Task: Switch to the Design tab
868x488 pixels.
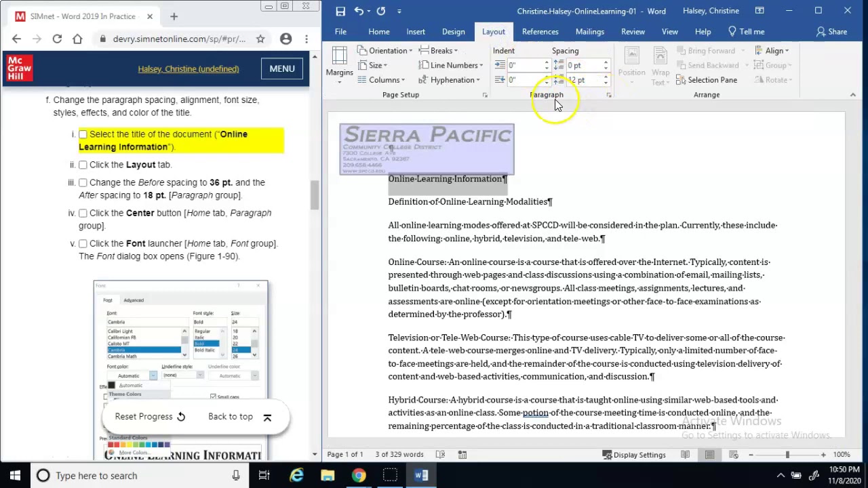Action: 454,32
